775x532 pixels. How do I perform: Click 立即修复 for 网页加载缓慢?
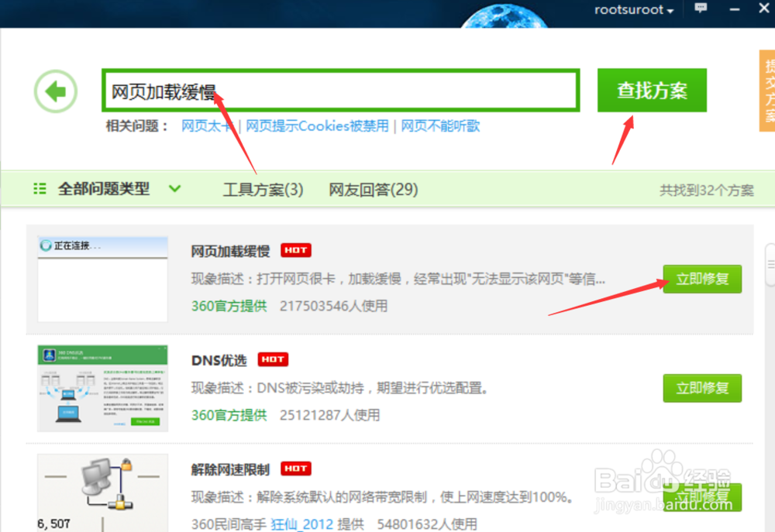[701, 279]
